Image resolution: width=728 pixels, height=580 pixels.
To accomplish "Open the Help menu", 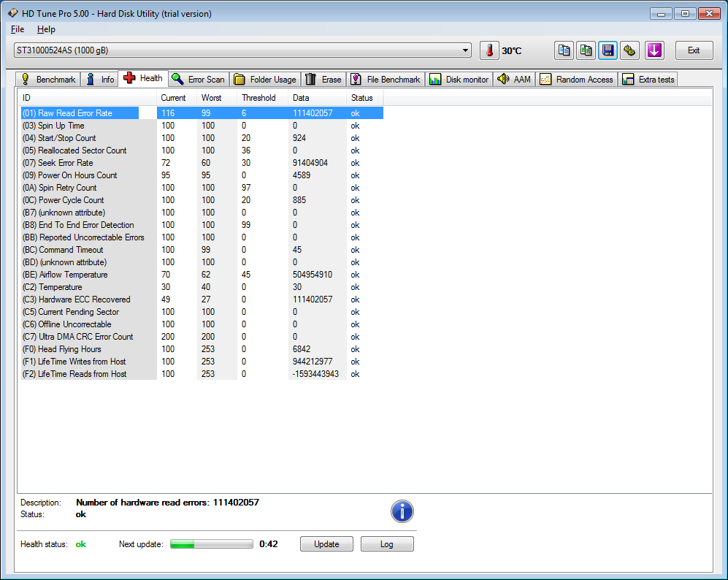I will point(46,29).
